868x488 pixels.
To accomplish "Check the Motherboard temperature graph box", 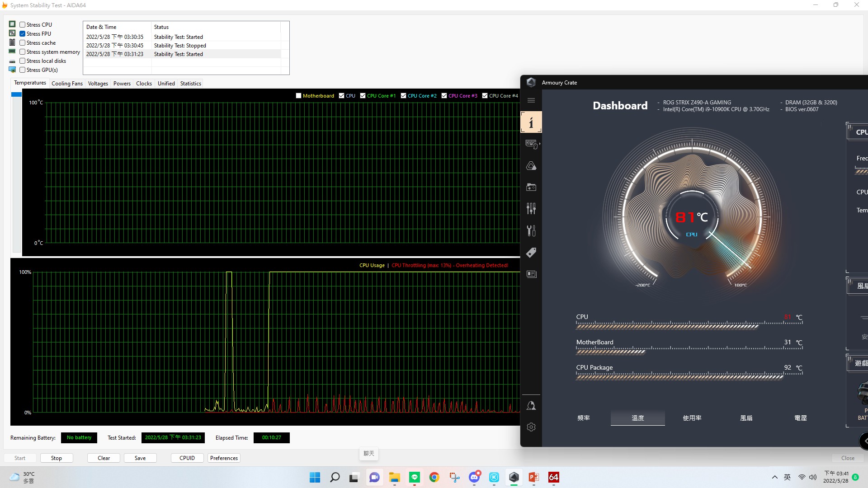I will tap(298, 96).
